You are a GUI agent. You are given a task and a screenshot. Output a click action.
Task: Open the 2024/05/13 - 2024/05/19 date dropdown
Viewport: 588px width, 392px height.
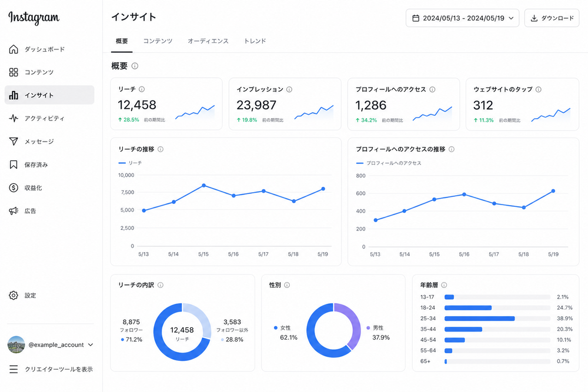point(462,18)
